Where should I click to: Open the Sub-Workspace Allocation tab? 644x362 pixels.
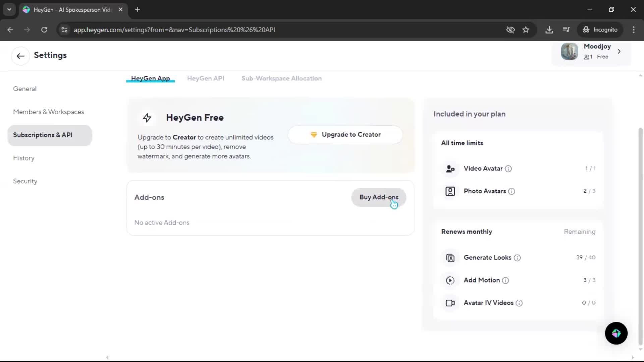[281, 78]
